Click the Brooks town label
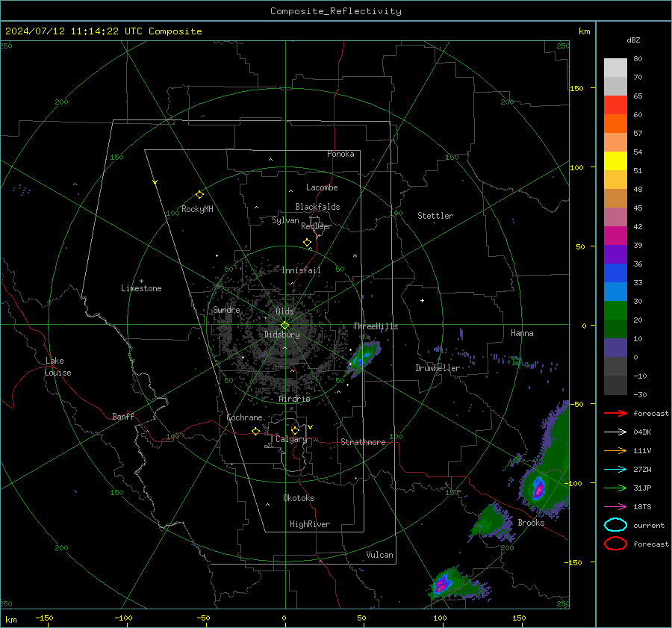The height and width of the screenshot is (628, 672). (531, 523)
